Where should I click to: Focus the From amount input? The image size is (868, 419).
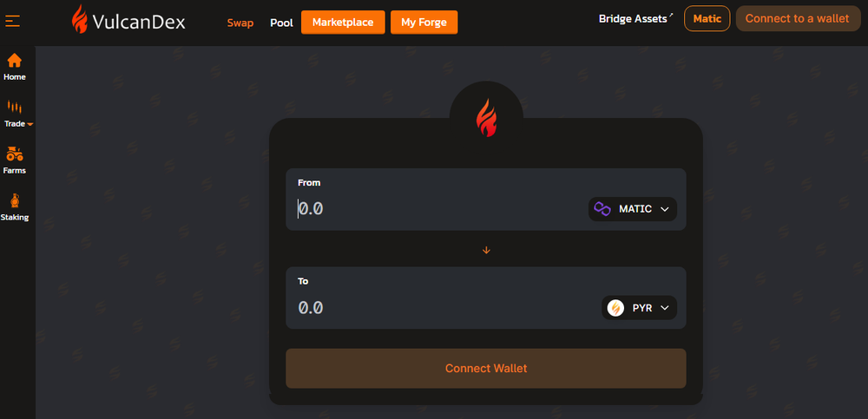tap(437, 209)
